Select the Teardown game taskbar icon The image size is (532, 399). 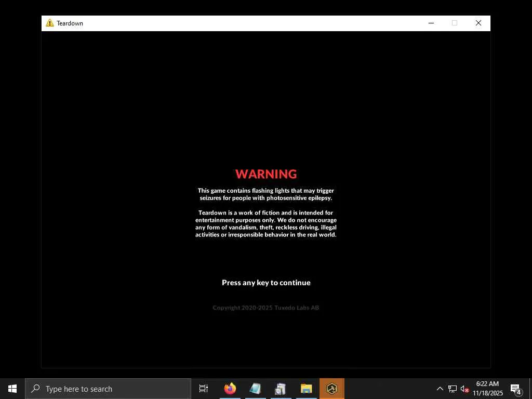332,389
